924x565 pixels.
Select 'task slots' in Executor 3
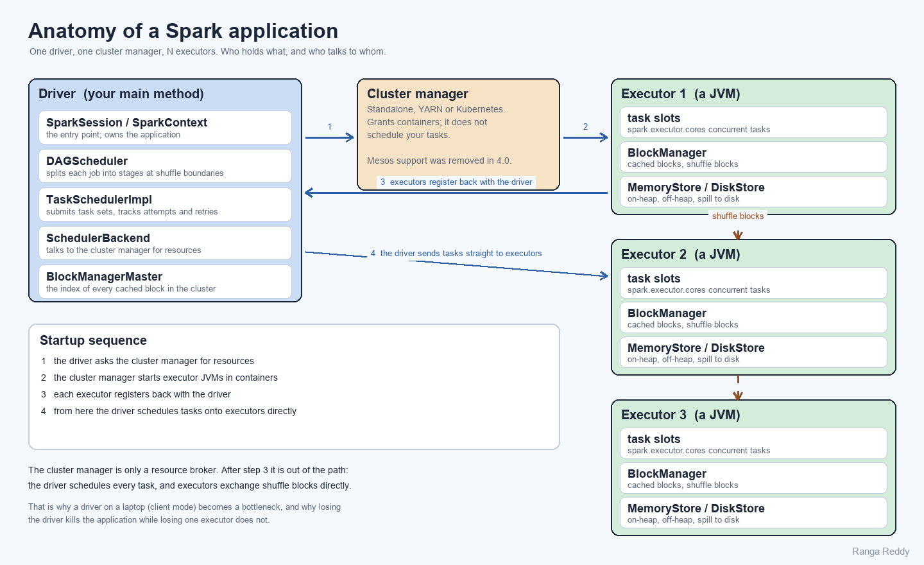coord(654,439)
